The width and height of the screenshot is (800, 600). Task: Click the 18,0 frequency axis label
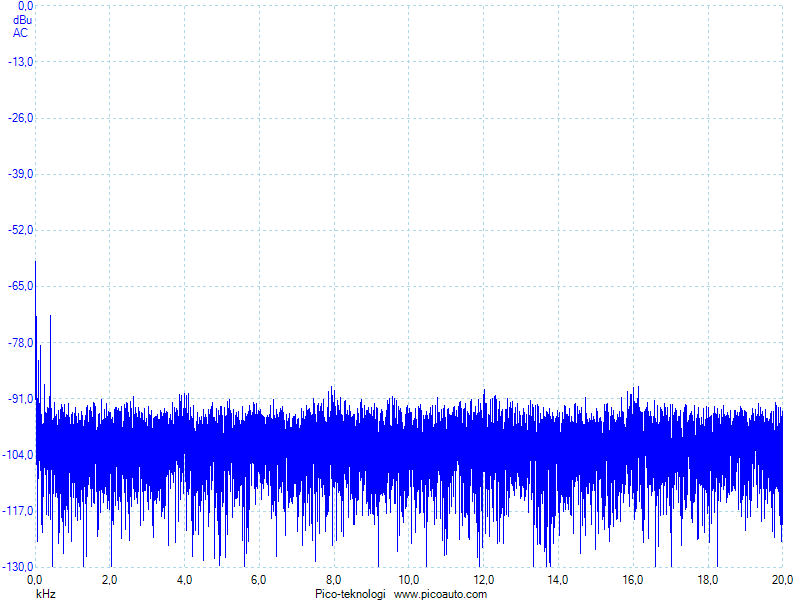[708, 580]
